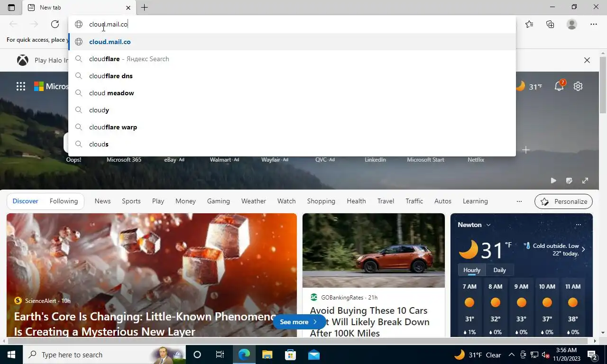Dismiss the Play Halo banner
The height and width of the screenshot is (364, 607).
pyautogui.click(x=587, y=60)
